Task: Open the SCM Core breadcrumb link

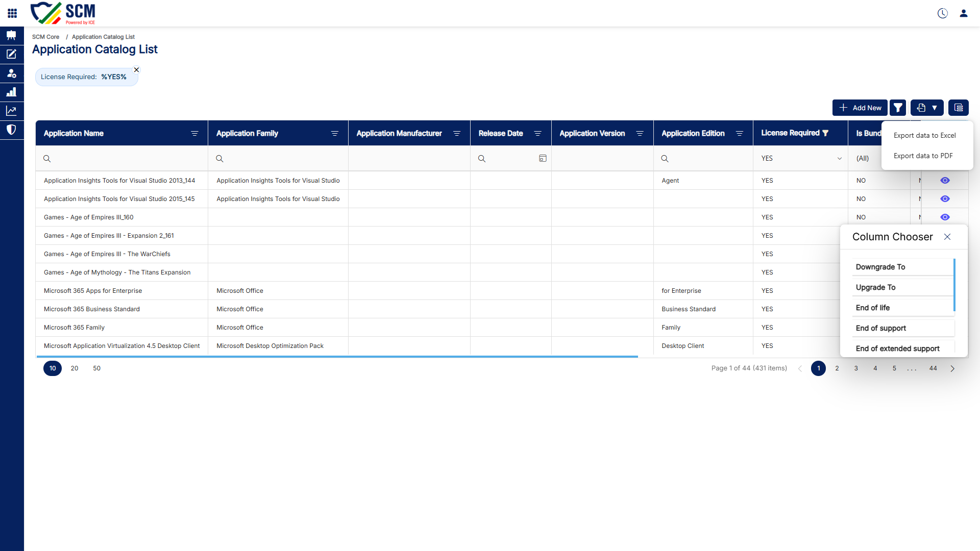Action: (45, 37)
